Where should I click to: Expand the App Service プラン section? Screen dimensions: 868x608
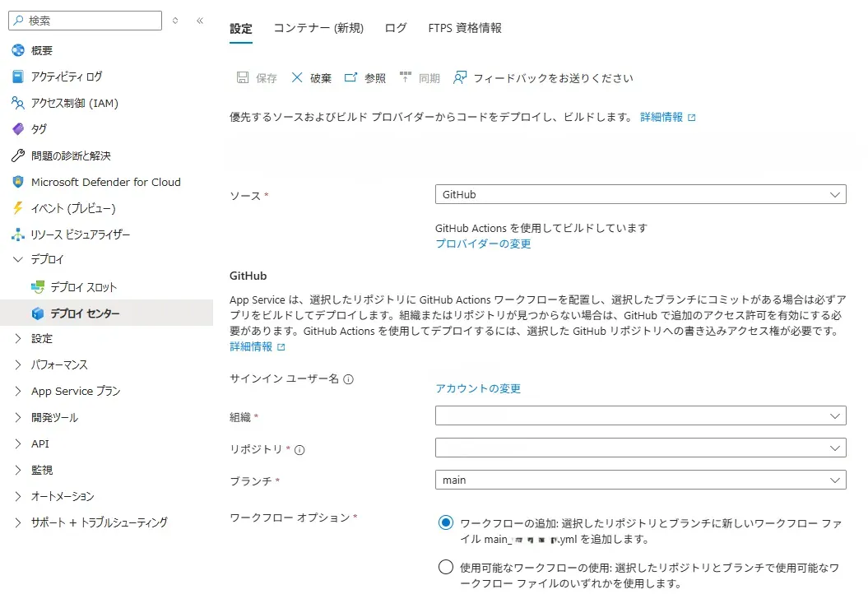click(18, 391)
